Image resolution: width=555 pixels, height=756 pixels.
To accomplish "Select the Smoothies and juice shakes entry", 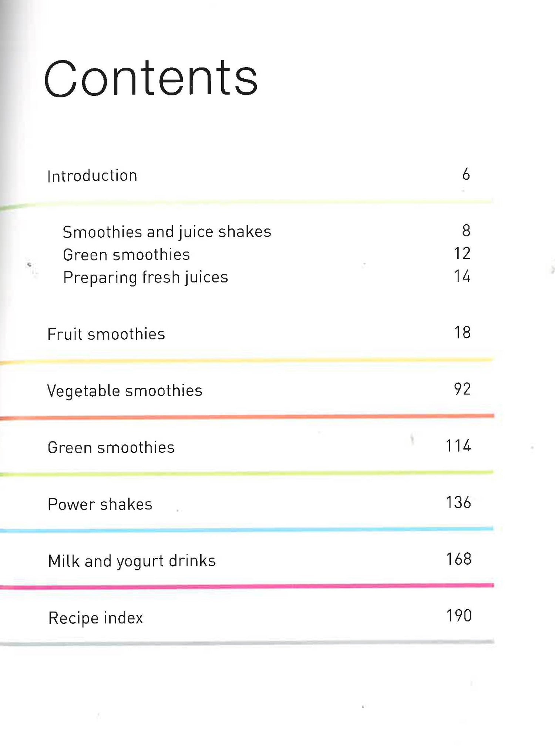I will (x=167, y=232).
